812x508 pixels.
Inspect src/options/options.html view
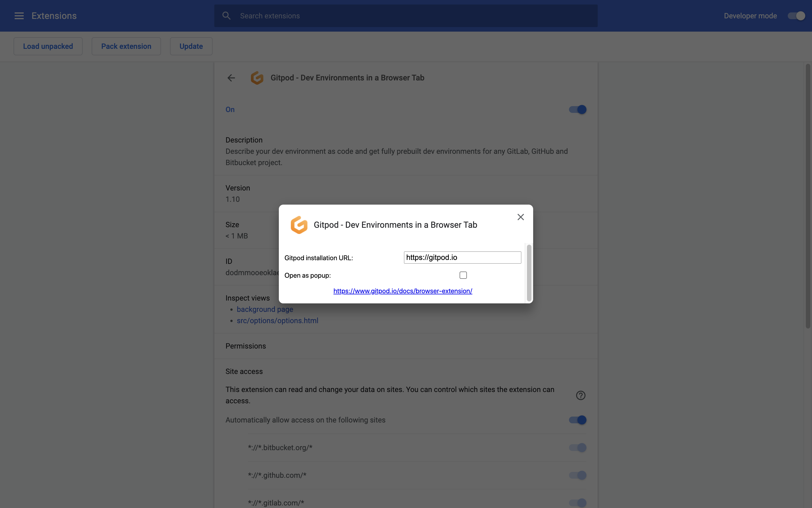point(277,321)
